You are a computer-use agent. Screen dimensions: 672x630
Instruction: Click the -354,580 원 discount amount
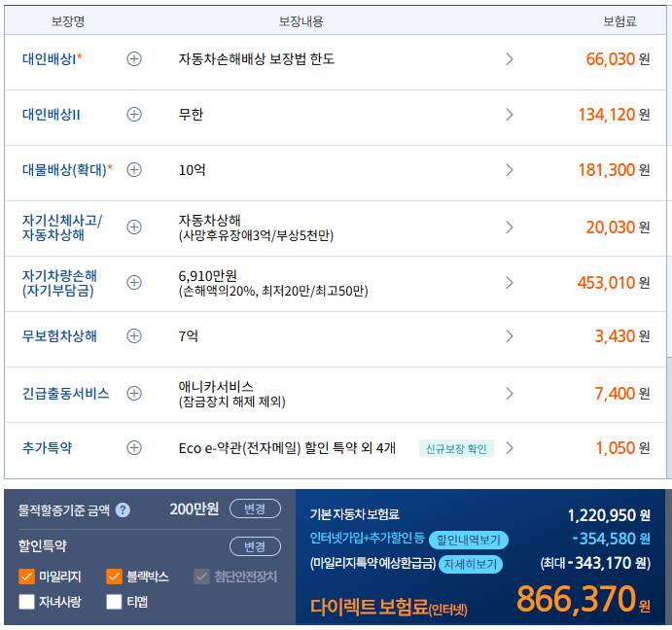coord(612,539)
